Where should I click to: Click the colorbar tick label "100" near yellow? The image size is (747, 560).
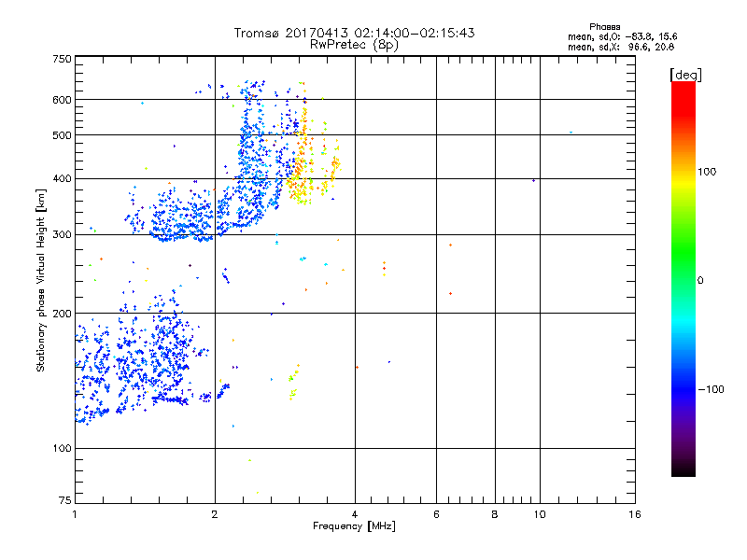pyautogui.click(x=707, y=172)
